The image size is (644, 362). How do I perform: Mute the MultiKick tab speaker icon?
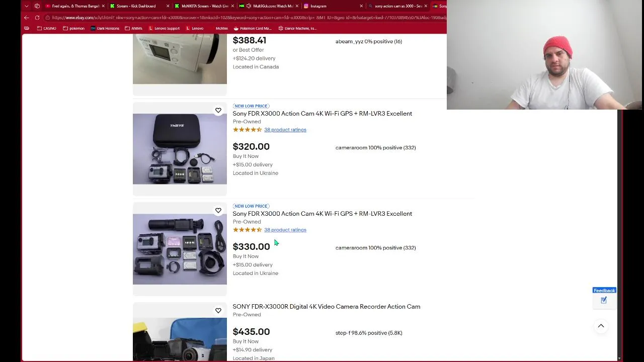point(249,6)
